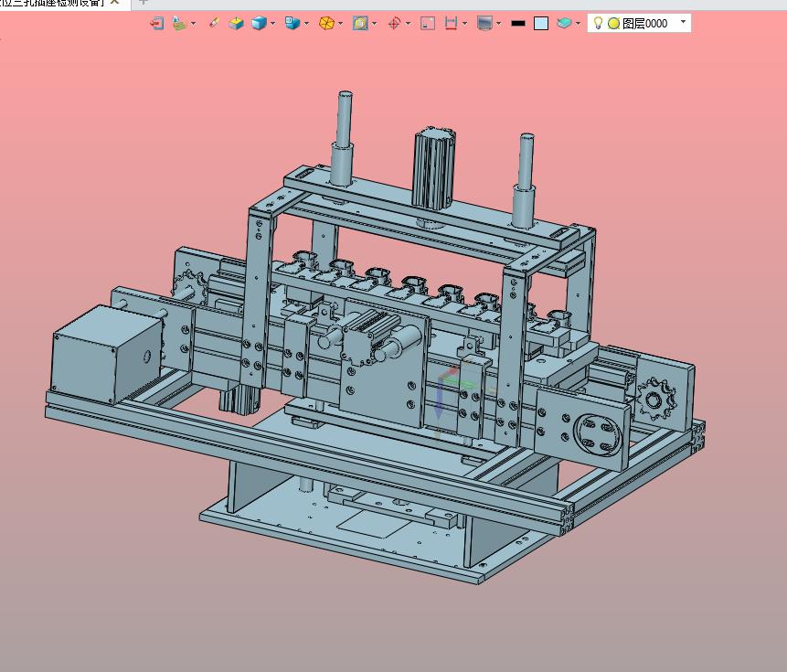Open the layer manager dropdown arrow
This screenshot has width=787, height=672.
(x=578, y=23)
